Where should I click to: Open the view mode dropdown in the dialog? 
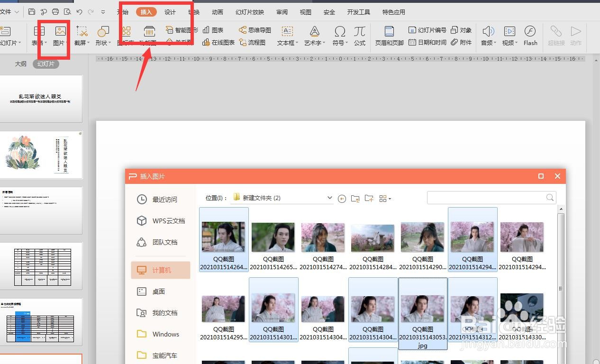pos(390,199)
